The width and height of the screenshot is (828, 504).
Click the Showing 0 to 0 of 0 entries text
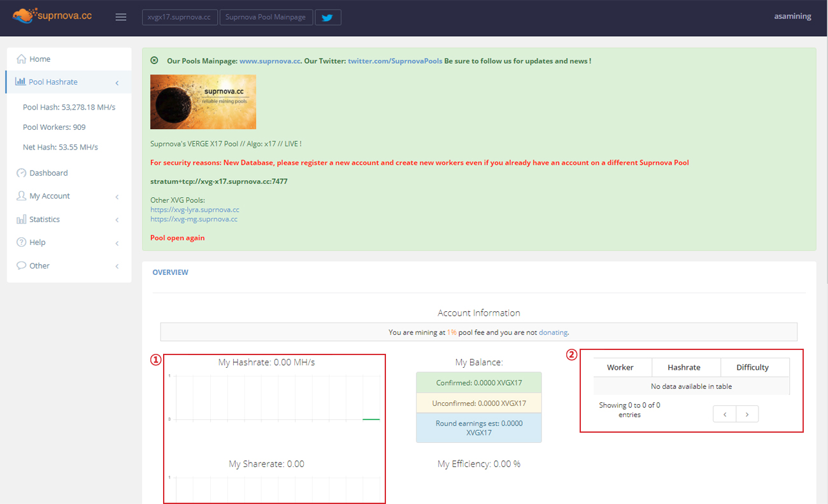tap(629, 410)
